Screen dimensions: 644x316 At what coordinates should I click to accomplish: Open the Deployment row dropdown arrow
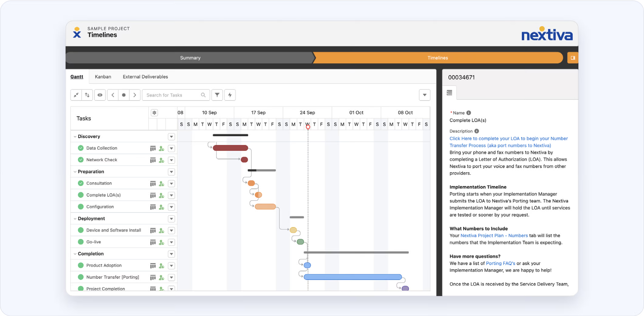tap(171, 219)
